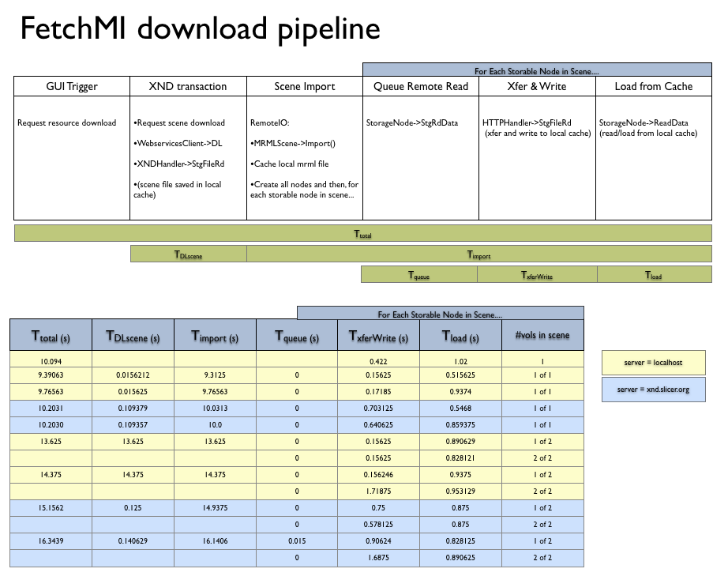This screenshot has height=580, width=728.
Task: Click the green TxferWrite timing bar
Action: coord(537,274)
